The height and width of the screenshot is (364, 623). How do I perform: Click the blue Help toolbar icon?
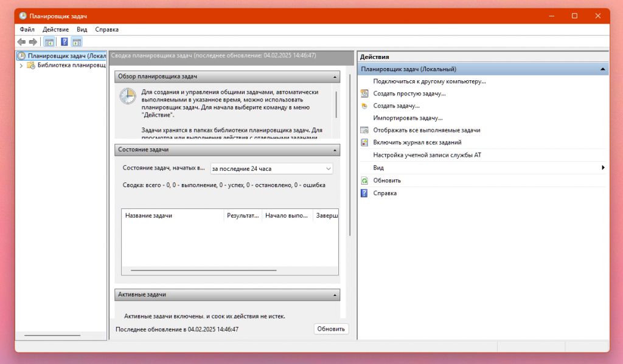click(64, 42)
